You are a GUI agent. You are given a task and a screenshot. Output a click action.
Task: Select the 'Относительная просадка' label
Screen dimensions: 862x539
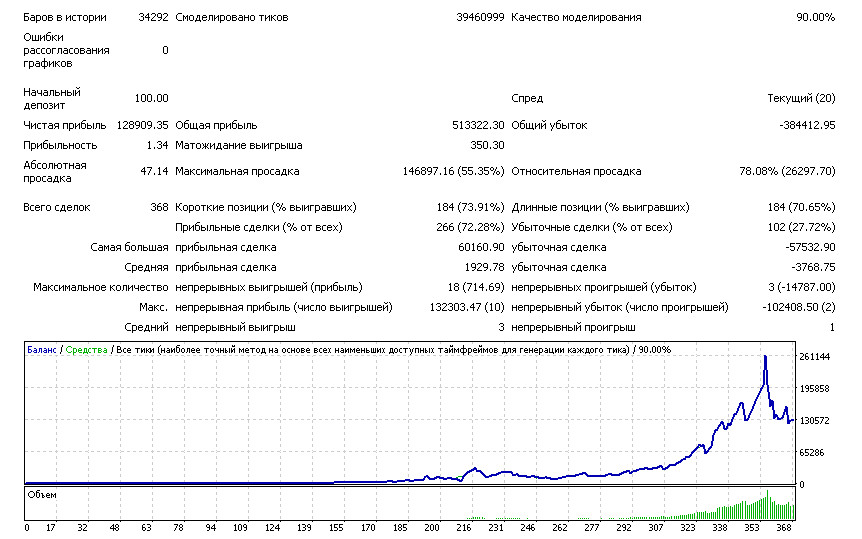click(576, 171)
